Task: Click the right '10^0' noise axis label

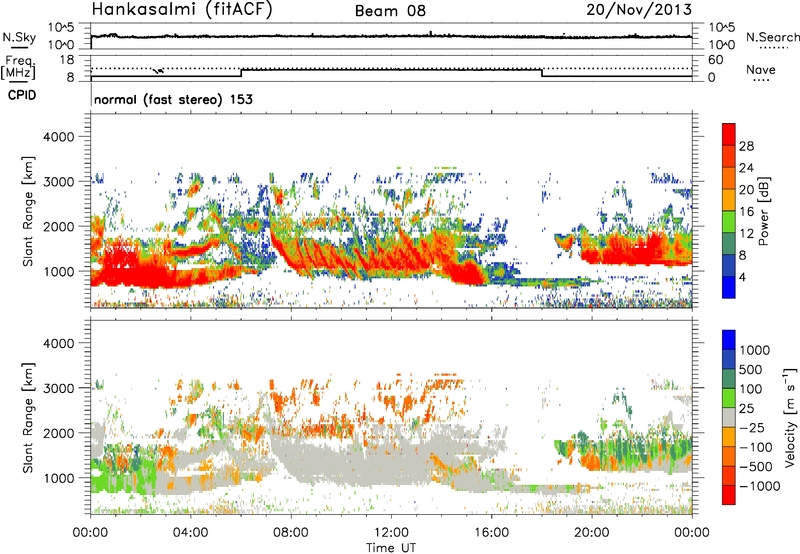Action: [722, 45]
